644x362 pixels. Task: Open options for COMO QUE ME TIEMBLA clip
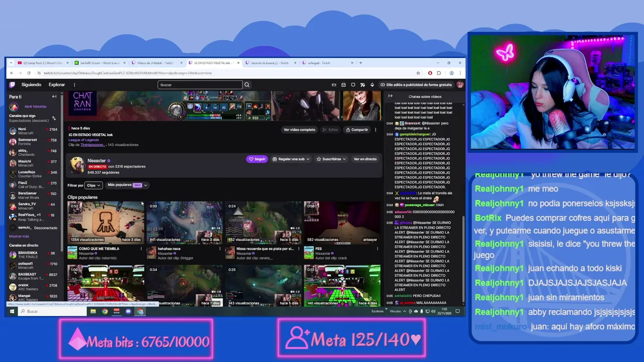pos(141,249)
